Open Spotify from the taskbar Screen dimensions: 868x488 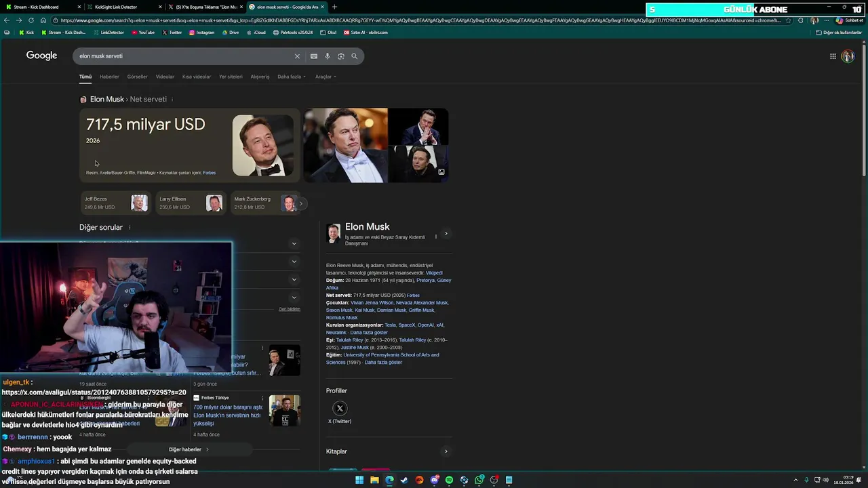point(449,480)
